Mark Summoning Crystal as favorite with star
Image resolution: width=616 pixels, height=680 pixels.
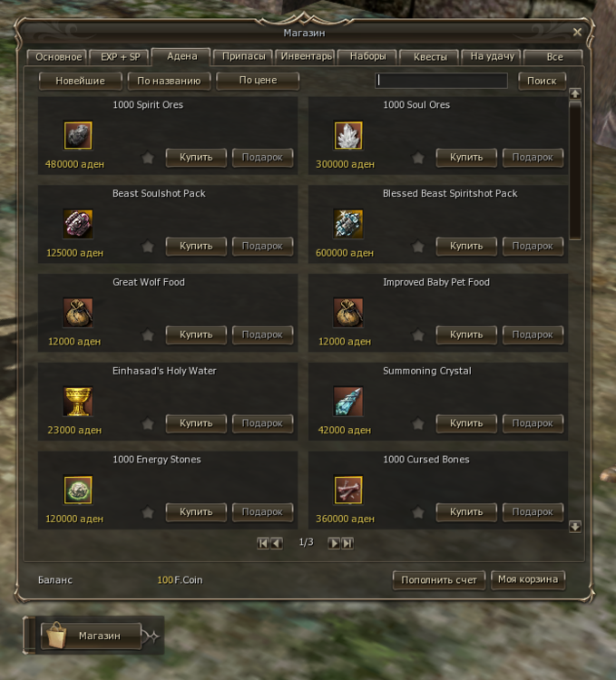[418, 423]
